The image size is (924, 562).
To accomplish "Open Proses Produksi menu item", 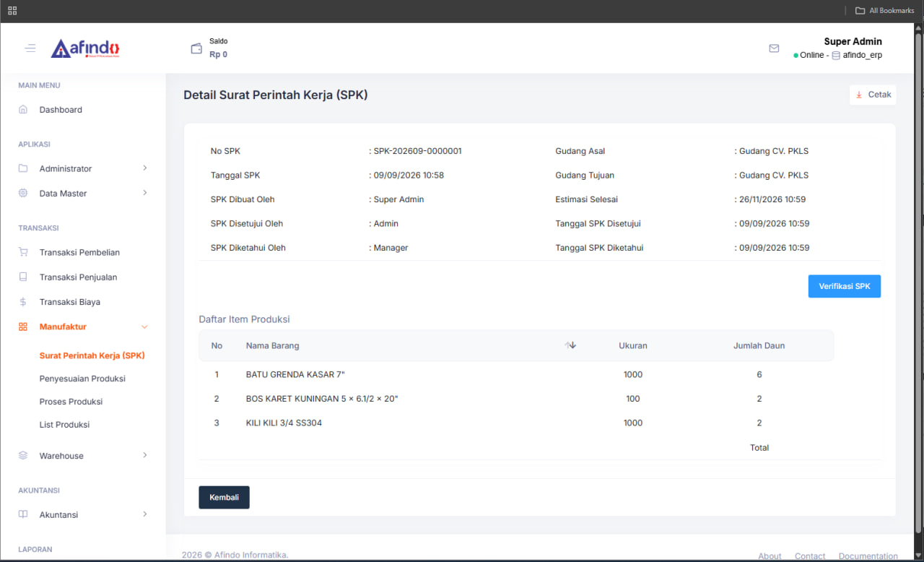I will coord(71,402).
